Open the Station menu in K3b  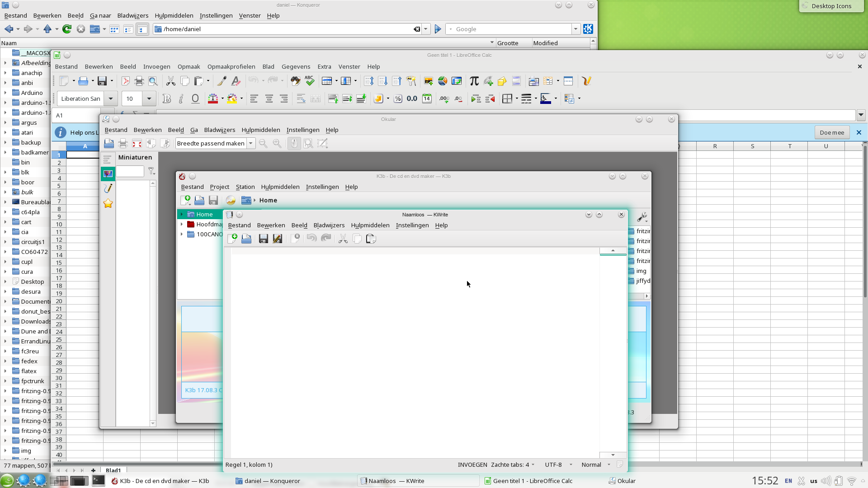245,187
